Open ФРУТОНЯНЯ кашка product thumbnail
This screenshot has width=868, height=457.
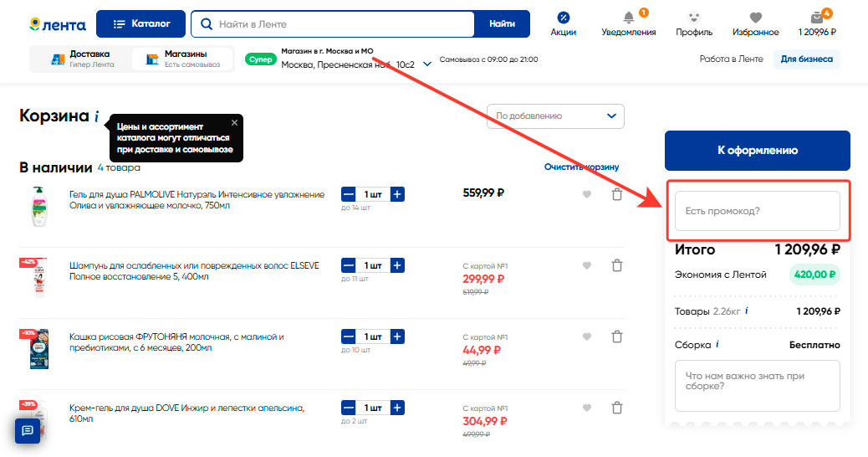(38, 348)
